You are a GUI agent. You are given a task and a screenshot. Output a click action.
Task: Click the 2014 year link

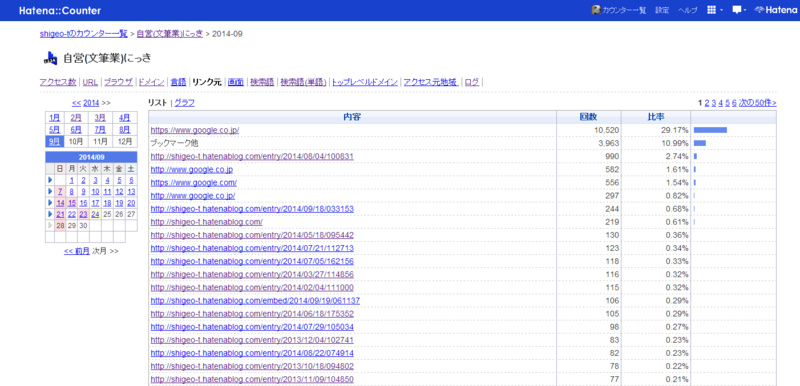[x=91, y=103]
